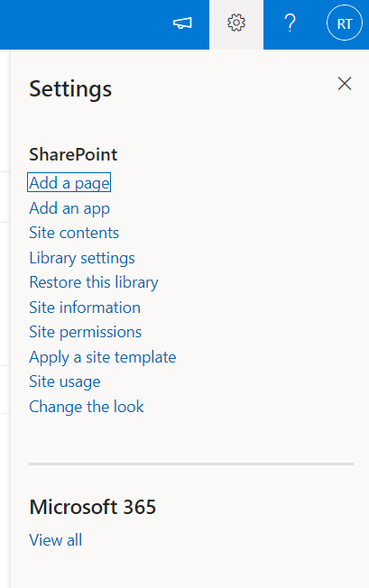
Task: View Site usage
Action: [64, 381]
